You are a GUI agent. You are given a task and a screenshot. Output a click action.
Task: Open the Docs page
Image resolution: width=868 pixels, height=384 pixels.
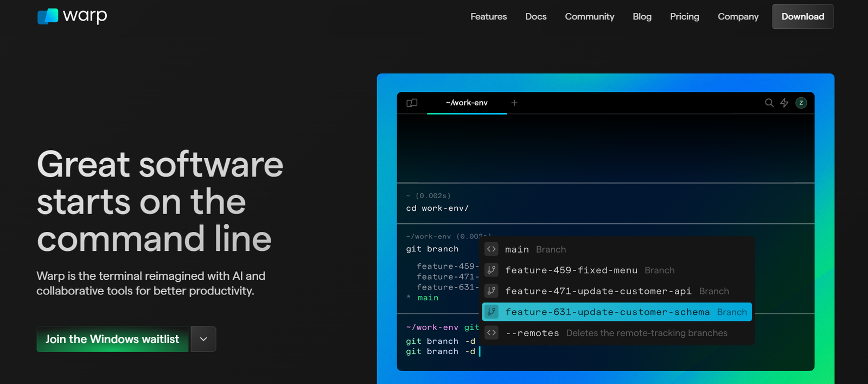pos(535,17)
